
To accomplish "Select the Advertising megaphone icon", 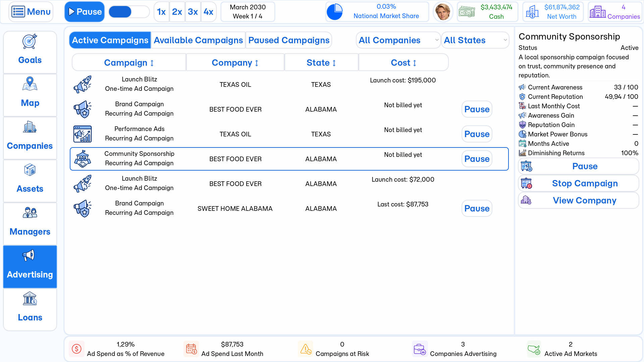I will [29, 255].
